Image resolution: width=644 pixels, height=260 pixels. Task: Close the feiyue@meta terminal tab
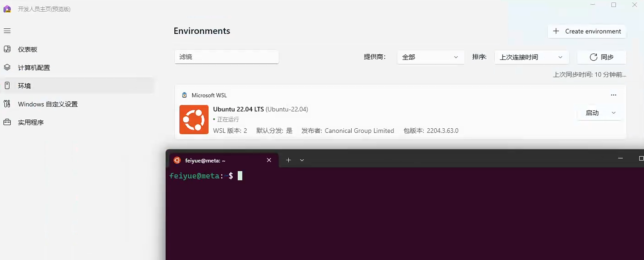[x=269, y=160]
